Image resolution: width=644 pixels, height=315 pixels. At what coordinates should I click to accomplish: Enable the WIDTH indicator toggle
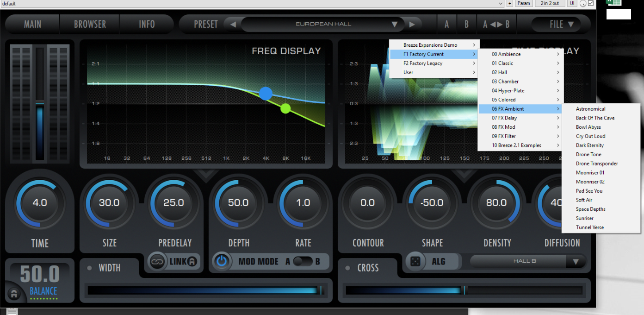[90, 268]
